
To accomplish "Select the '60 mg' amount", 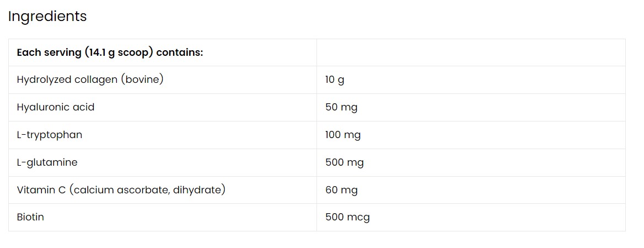I will [x=341, y=190].
